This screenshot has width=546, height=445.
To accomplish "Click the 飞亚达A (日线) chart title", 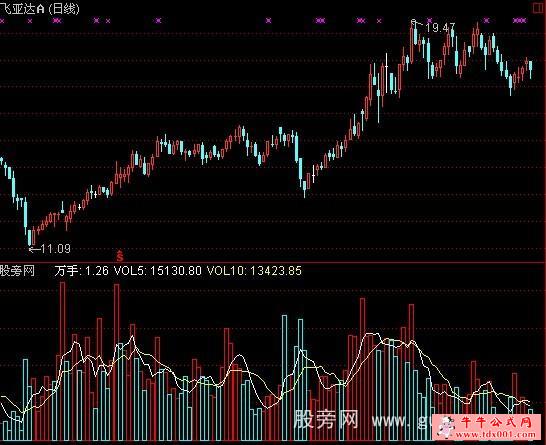I will click(x=40, y=8).
